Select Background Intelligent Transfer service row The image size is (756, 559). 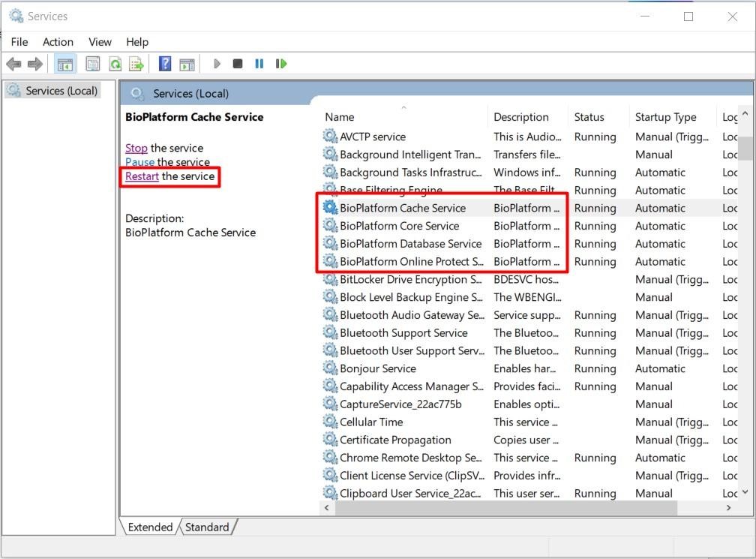[x=529, y=155]
